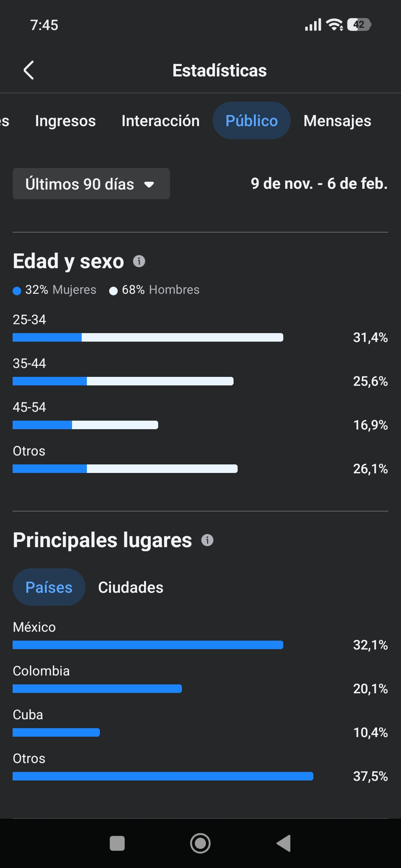The image size is (401, 868).
Task: Tap the Colombia country bar
Action: [97, 688]
